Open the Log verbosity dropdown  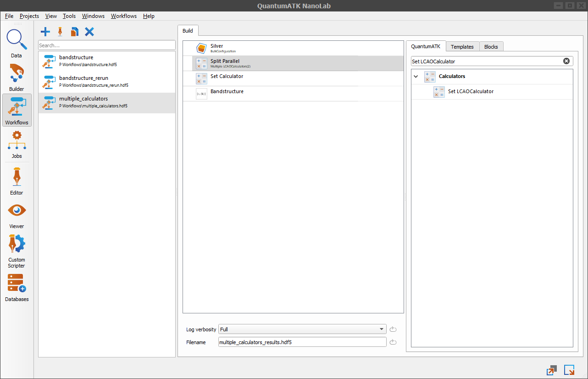click(x=303, y=329)
